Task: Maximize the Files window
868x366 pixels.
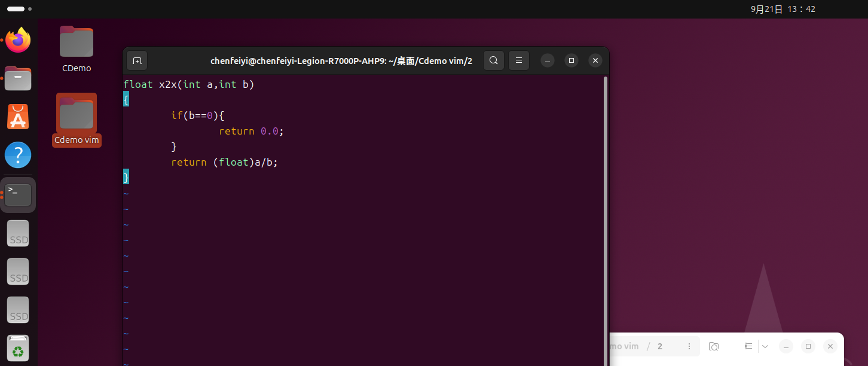Action: [808, 346]
